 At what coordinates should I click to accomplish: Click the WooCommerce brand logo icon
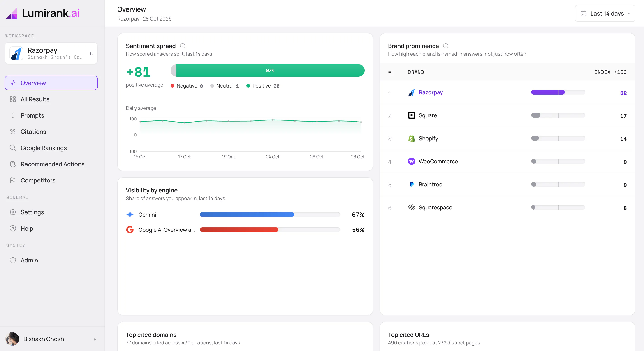[x=412, y=161]
